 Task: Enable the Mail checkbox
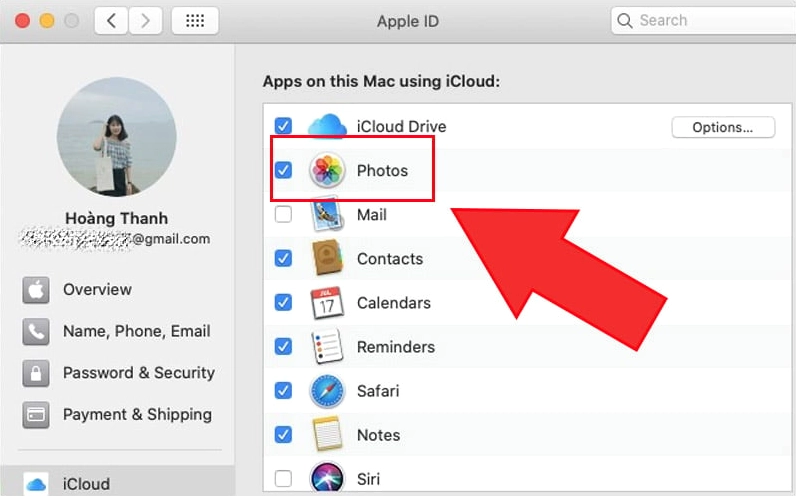click(283, 214)
